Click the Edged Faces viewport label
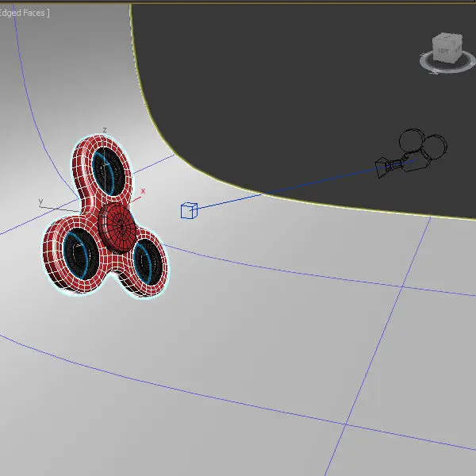Screen dimensions: 476x476 point(25,13)
